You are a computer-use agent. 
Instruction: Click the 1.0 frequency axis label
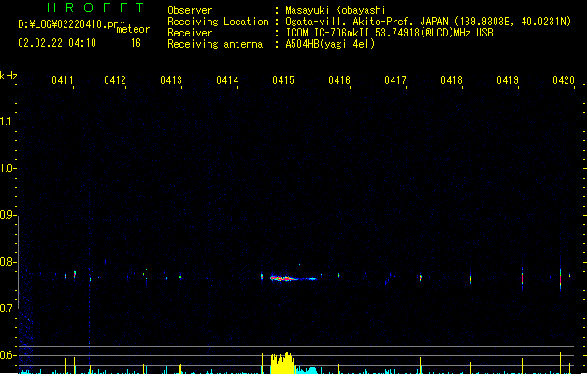7,168
